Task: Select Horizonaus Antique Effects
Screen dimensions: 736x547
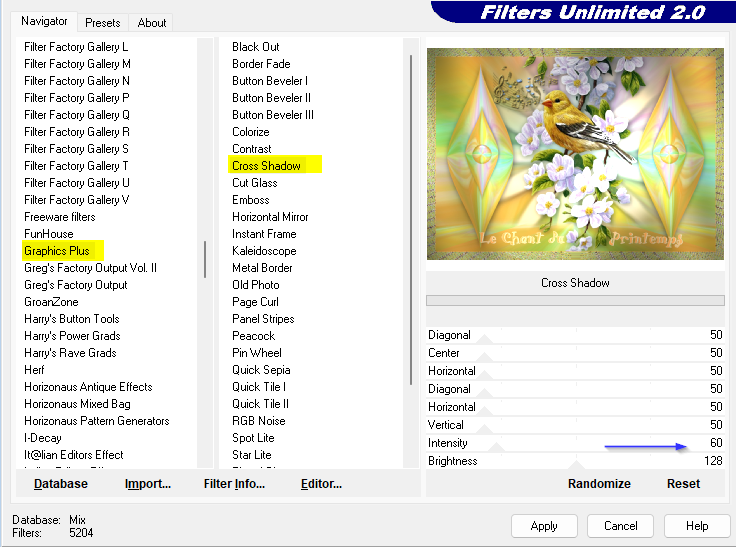Action: (x=88, y=387)
